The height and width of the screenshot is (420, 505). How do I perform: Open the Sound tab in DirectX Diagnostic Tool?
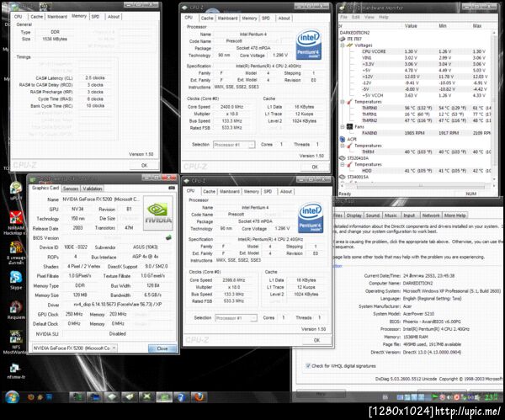click(373, 215)
